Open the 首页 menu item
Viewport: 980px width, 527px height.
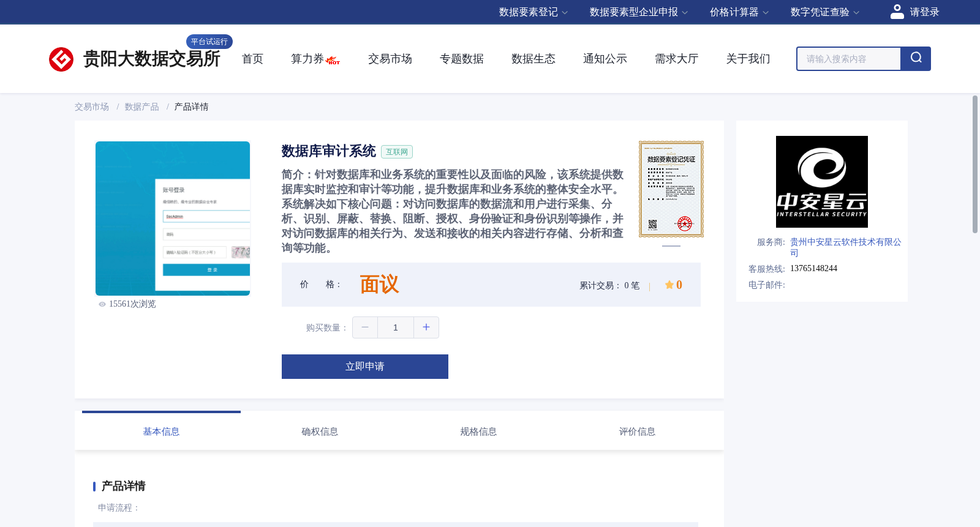tap(252, 59)
